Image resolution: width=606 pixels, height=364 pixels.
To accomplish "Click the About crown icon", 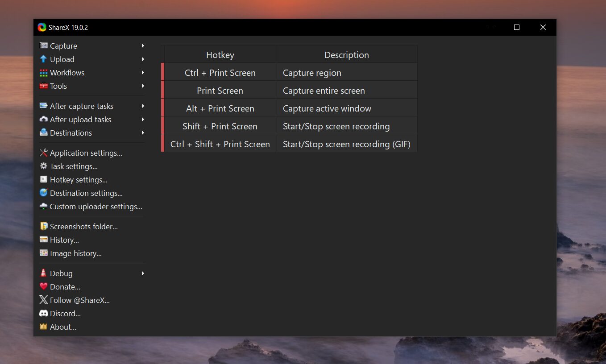I will [43, 327].
